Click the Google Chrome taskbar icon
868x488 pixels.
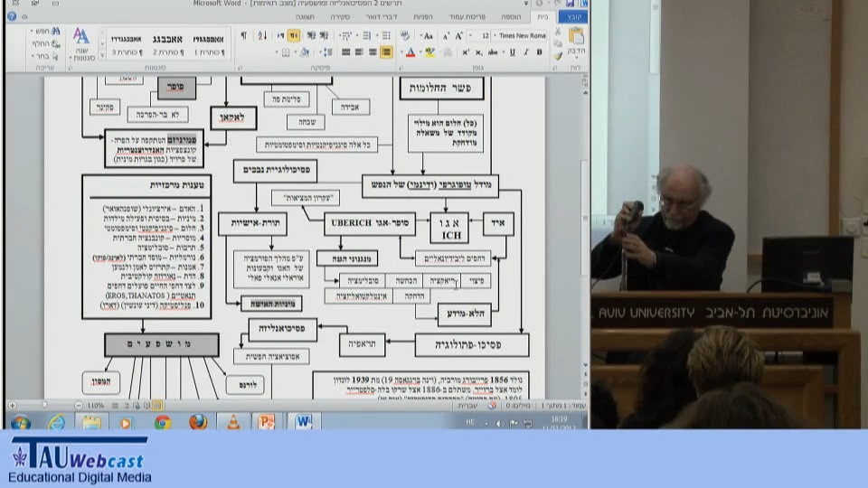click(x=163, y=422)
